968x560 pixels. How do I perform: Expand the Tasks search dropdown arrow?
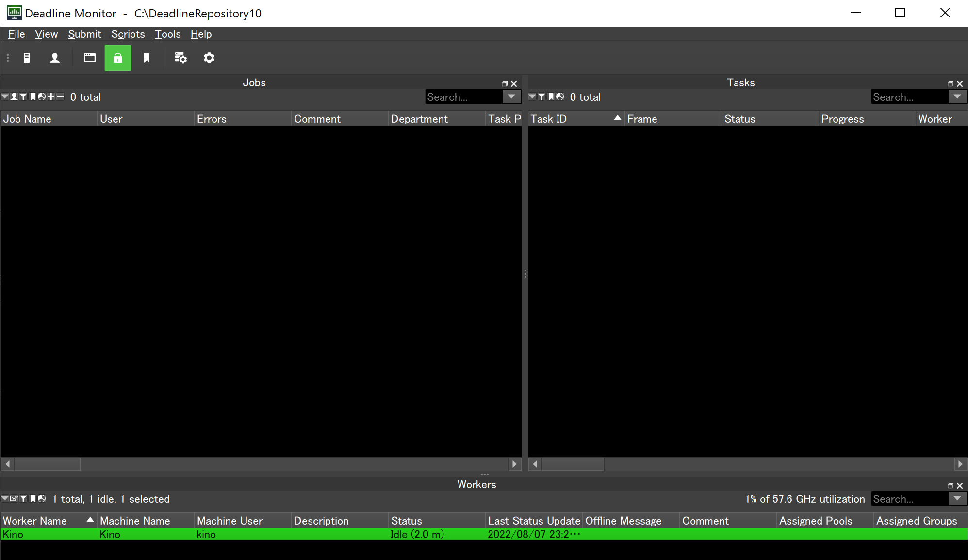pos(957,97)
